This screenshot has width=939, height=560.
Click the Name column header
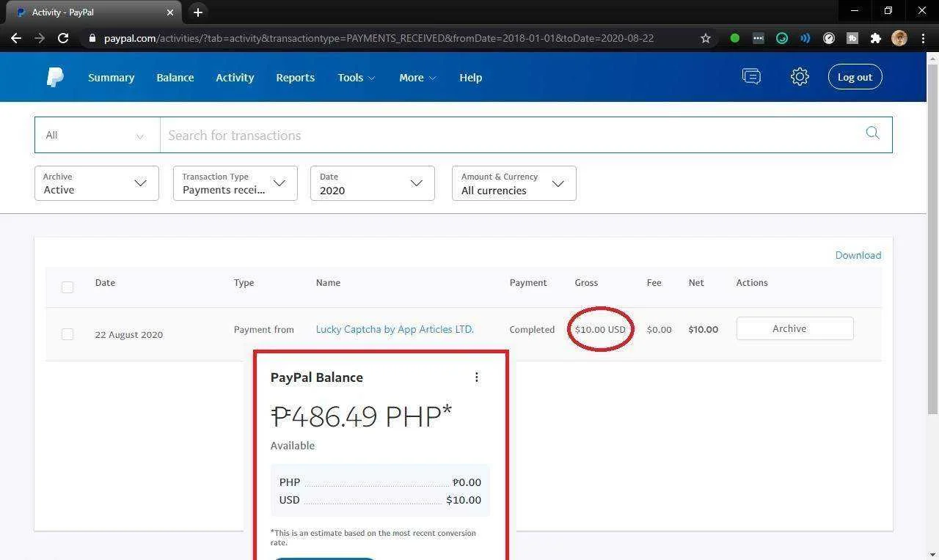coord(328,282)
